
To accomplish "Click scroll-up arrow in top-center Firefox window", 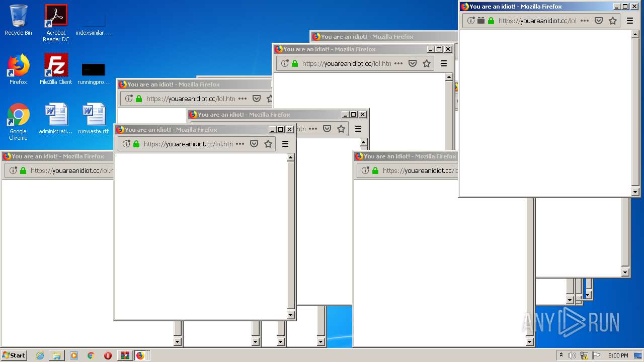I will 449,77.
